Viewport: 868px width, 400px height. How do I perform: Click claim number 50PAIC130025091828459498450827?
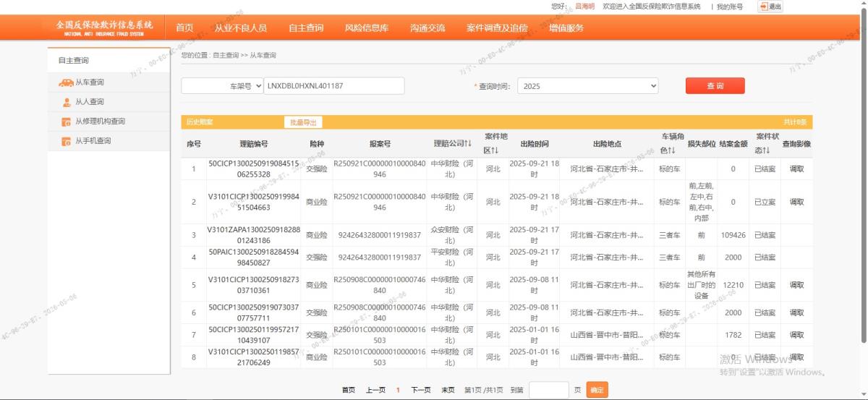[x=253, y=258]
